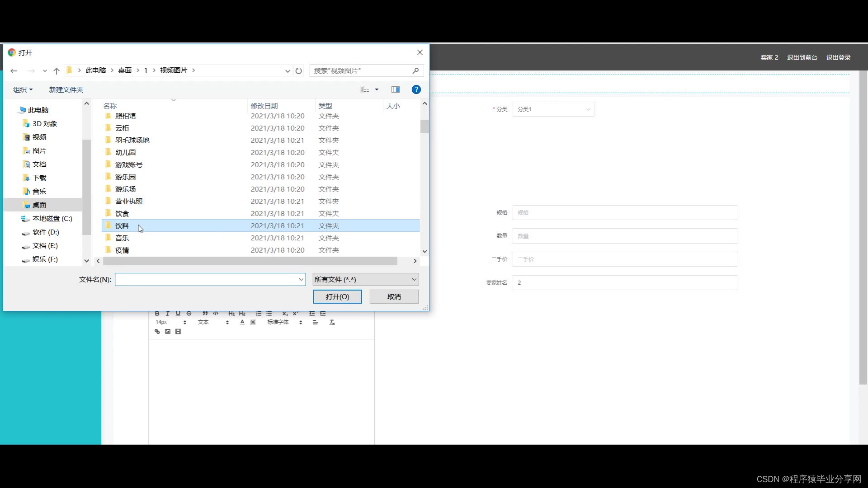Open the 分类1 category dropdown
This screenshot has width=868, height=488.
553,109
